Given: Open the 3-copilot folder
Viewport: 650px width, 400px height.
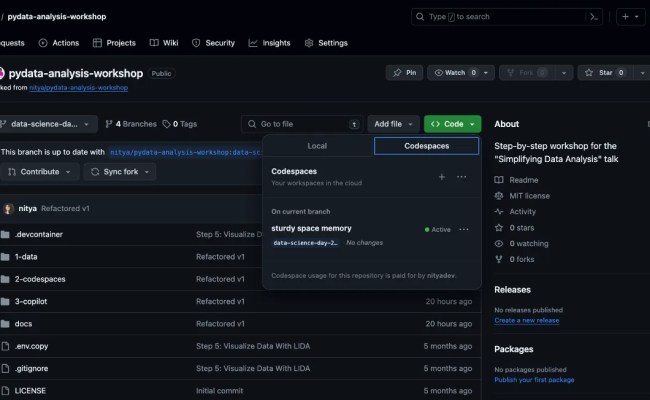Looking at the screenshot, I should click(x=31, y=301).
